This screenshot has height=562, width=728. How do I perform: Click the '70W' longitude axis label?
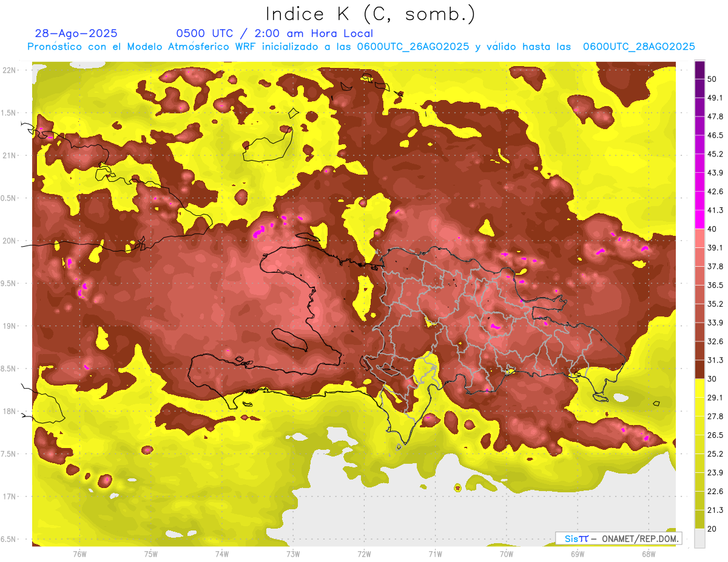(x=506, y=554)
